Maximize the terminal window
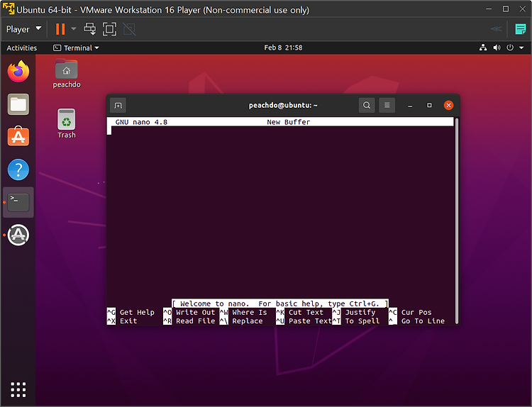Image resolution: width=532 pixels, height=407 pixels. tap(429, 105)
